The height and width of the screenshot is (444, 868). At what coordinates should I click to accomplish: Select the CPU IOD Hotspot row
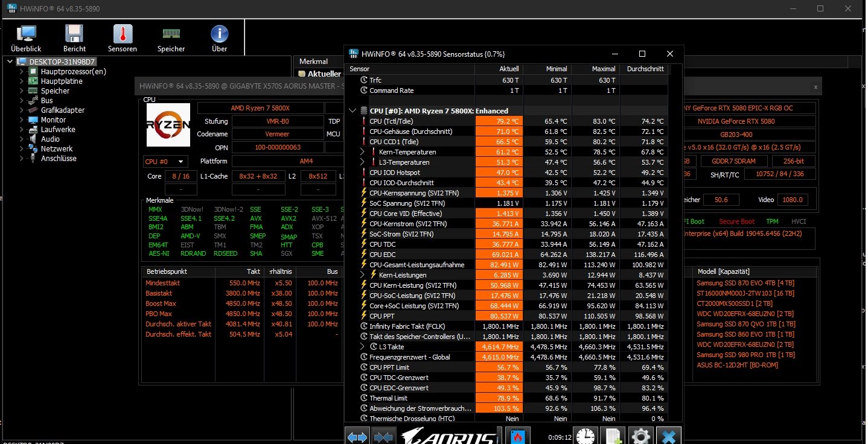click(x=506, y=173)
